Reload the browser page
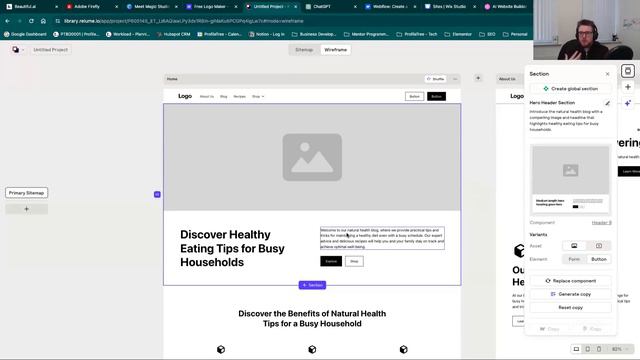Viewport: 640px width, 360px height. (x=31, y=21)
